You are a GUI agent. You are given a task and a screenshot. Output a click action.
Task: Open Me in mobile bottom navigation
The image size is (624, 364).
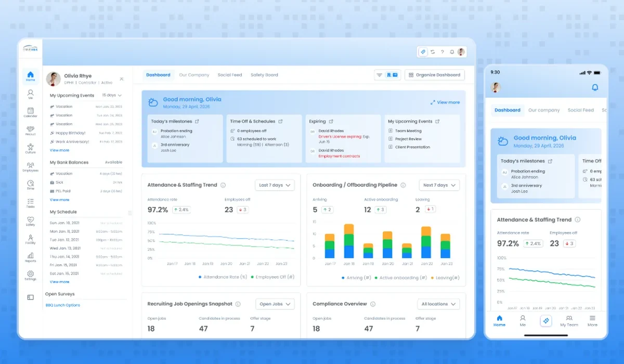[x=523, y=321]
